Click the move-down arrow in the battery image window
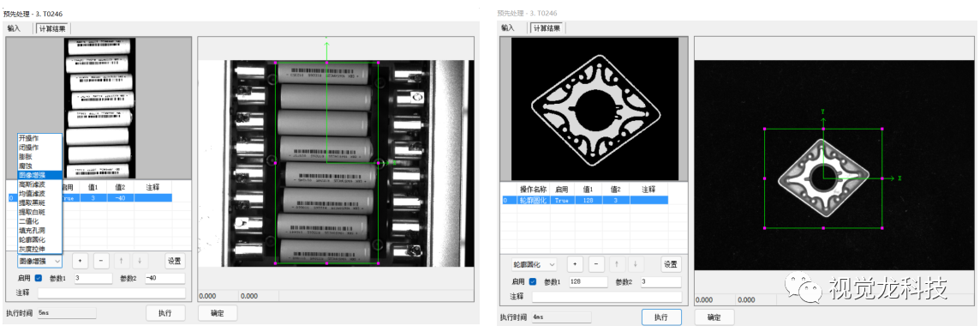Viewport: 980px width, 332px height. 140,260
